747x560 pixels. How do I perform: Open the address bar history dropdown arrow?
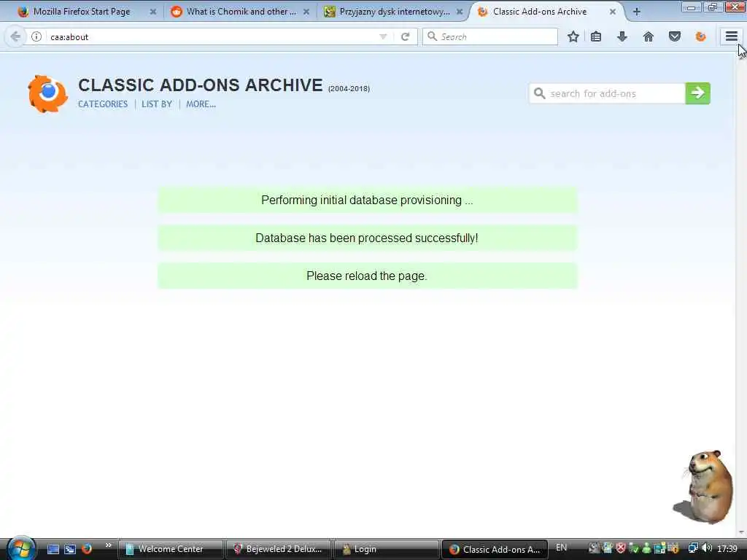pos(383,36)
